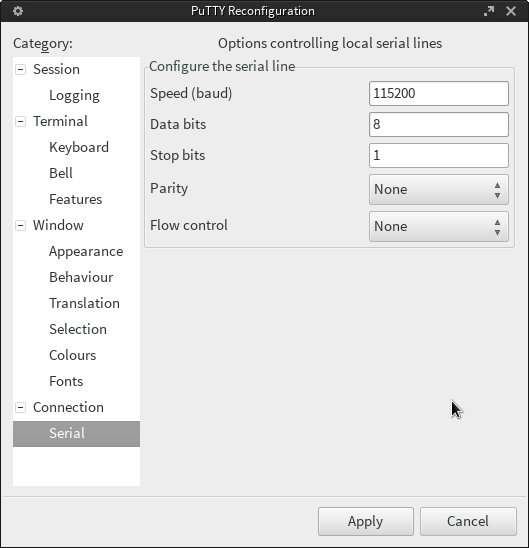Viewport: 529px width, 548px height.
Task: Open the Parity dropdown
Action: pos(439,190)
